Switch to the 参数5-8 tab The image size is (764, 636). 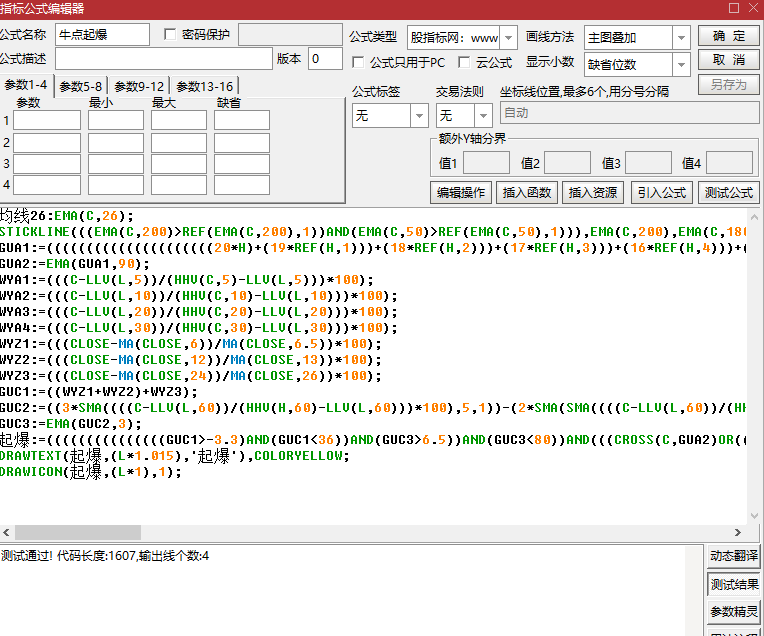pos(81,86)
